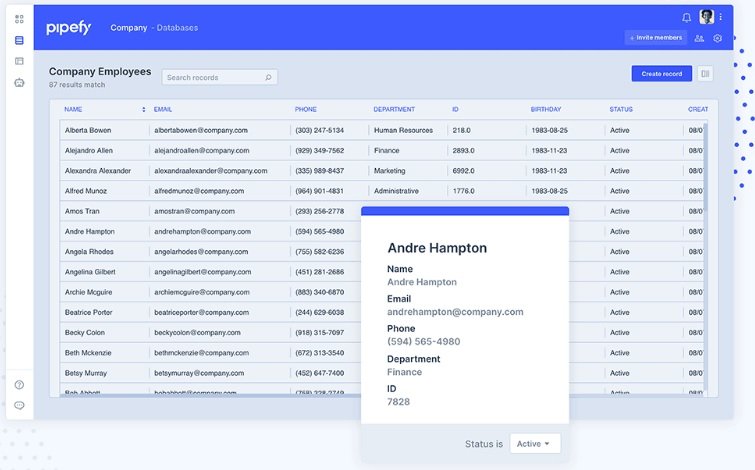The height and width of the screenshot is (470, 755).
Task: Open the Status is Active dropdown
Action: coord(535,444)
